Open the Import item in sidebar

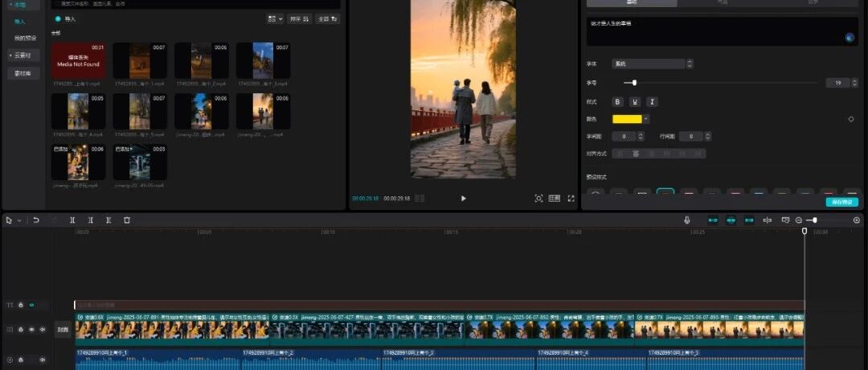(20, 22)
